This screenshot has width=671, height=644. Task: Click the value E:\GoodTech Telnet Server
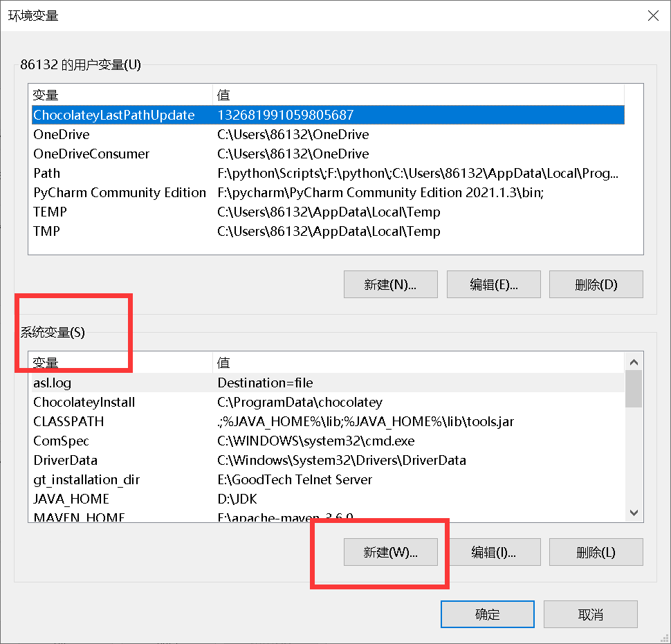(x=295, y=479)
